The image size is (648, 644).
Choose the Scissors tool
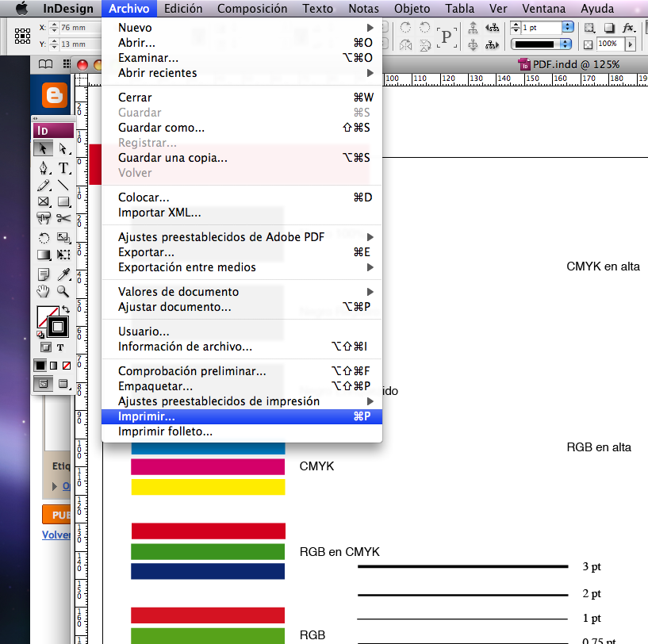(63, 217)
